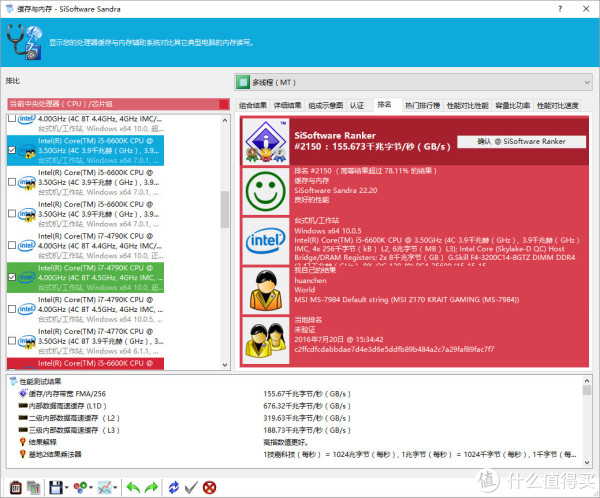Click the 当前中央处理器 (CPU)/芯片组 header bar
The image size is (600, 498).
pos(118,104)
